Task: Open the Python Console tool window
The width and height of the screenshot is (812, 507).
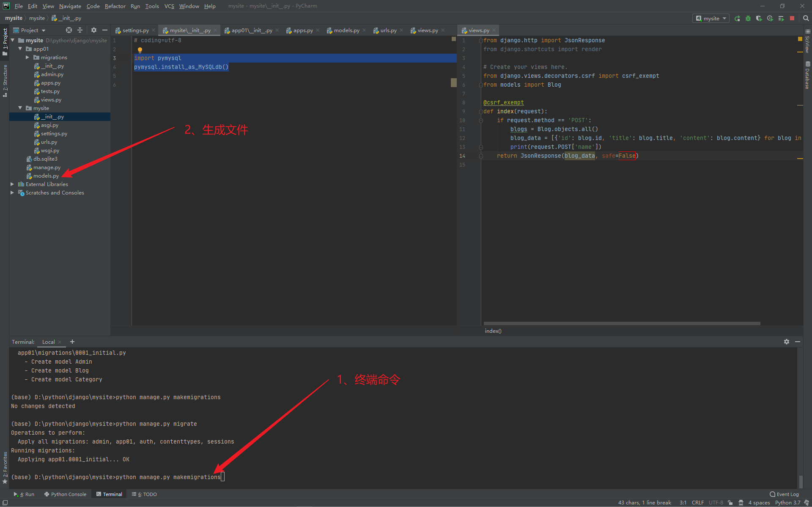Action: pyautogui.click(x=65, y=494)
